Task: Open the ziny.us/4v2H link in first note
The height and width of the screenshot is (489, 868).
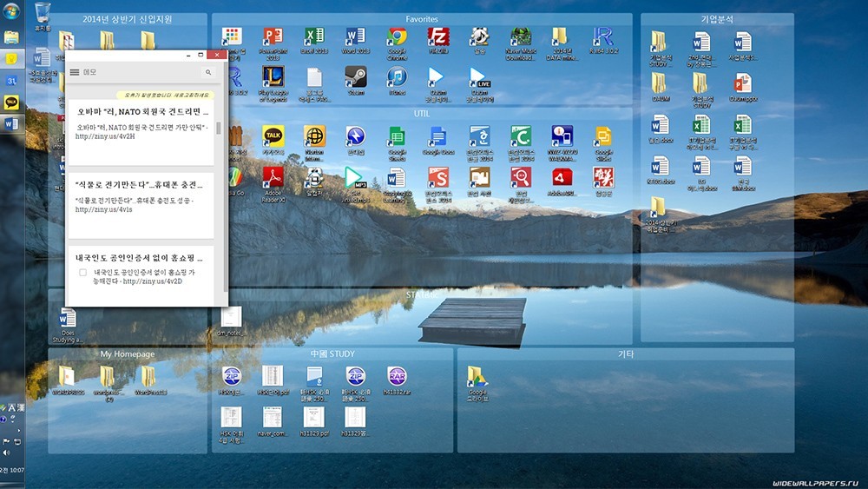Action: pyautogui.click(x=105, y=136)
